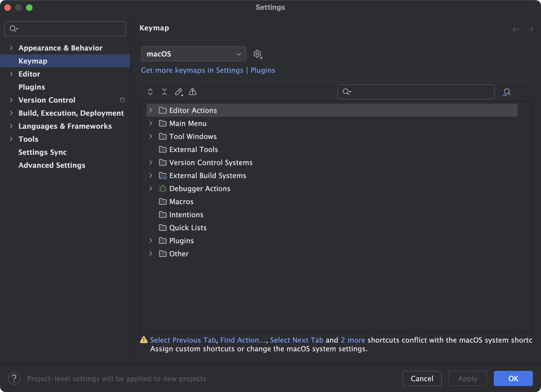Expand the Editor Actions folder
This screenshot has height=392, width=541.
(151, 110)
